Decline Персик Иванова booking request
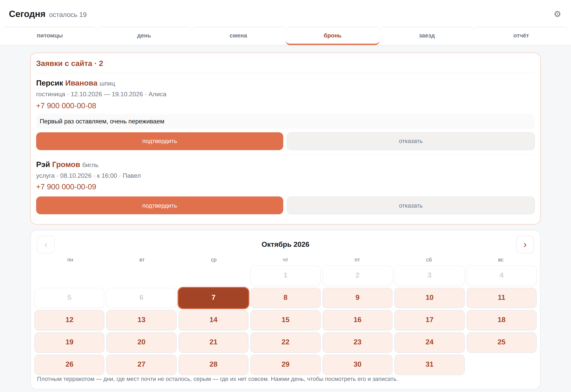The image size is (571, 392). pyautogui.click(x=411, y=141)
